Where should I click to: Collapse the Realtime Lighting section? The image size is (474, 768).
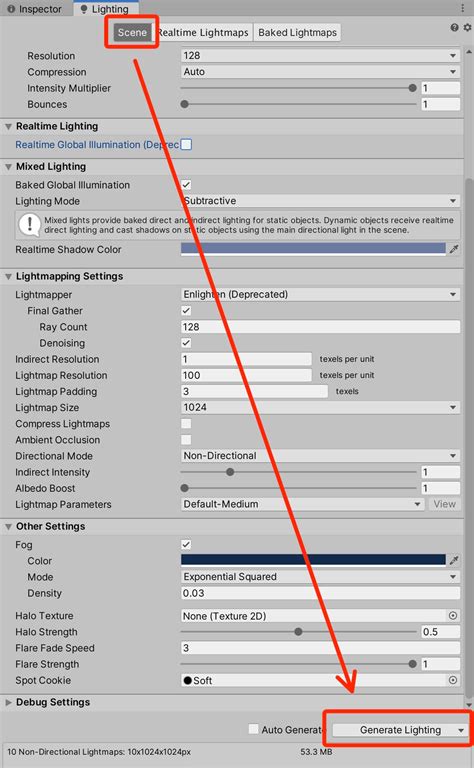pyautogui.click(x=8, y=126)
